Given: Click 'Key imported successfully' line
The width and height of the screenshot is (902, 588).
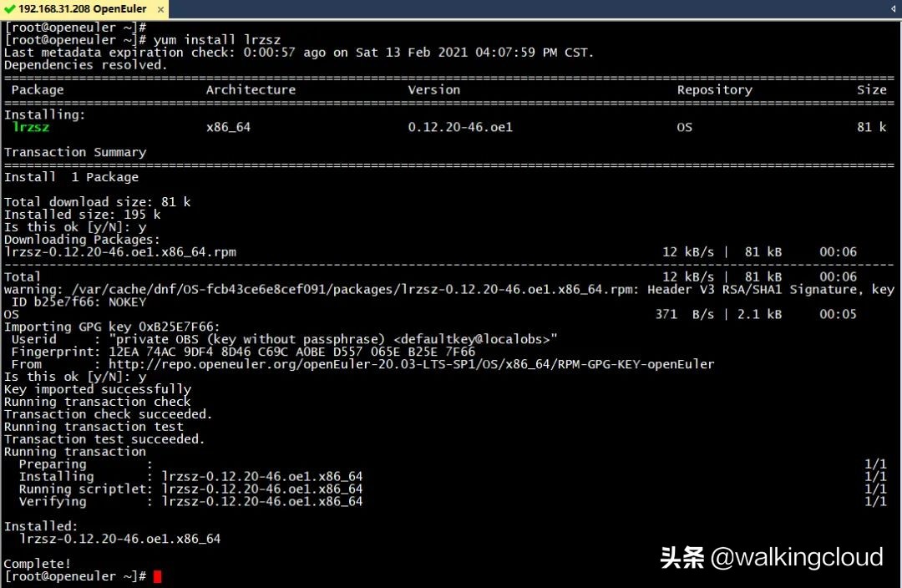Looking at the screenshot, I should 98,389.
